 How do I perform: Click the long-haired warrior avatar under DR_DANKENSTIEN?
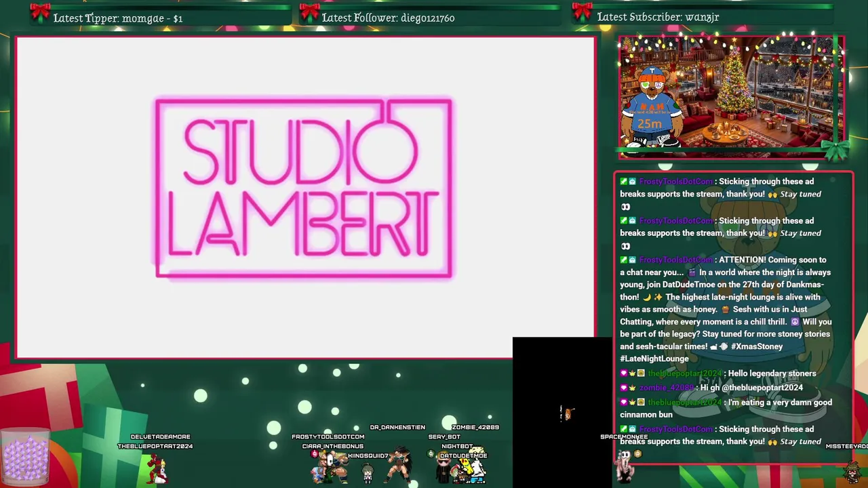click(400, 464)
